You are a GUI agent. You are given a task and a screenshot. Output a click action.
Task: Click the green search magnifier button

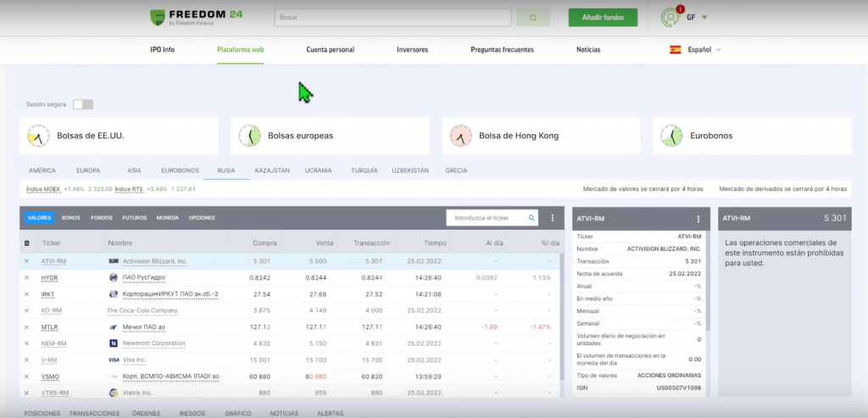pyautogui.click(x=533, y=18)
